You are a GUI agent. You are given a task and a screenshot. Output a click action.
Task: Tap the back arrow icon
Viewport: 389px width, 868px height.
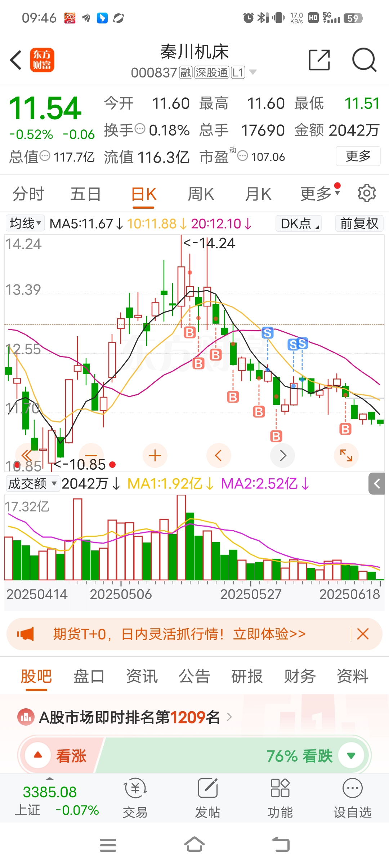click(16, 60)
